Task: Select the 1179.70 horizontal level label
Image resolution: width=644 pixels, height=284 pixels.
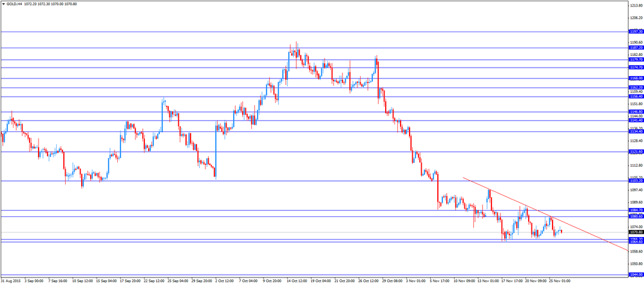Action: (636, 60)
